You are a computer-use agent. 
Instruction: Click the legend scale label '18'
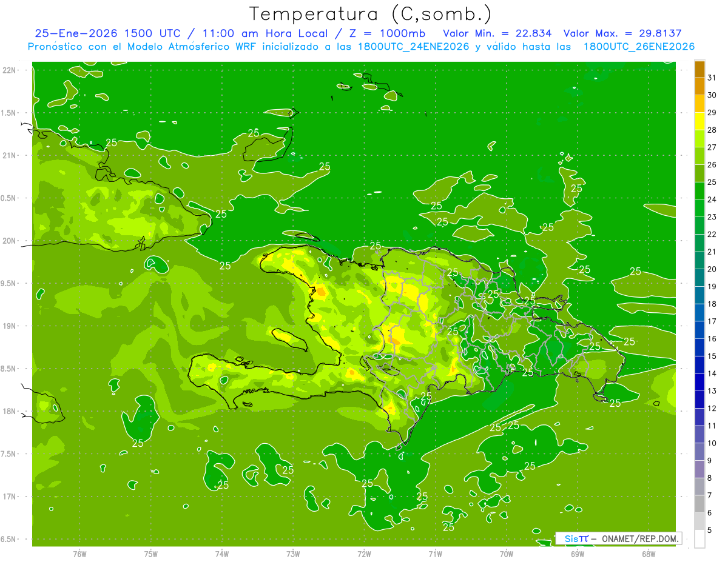[712, 304]
